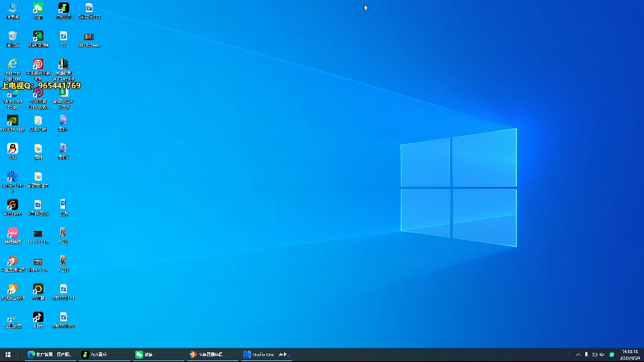Viewport: 644px width, 362px height.
Task: Select the portrait image right of 1111111 video
Action: pyautogui.click(x=64, y=236)
